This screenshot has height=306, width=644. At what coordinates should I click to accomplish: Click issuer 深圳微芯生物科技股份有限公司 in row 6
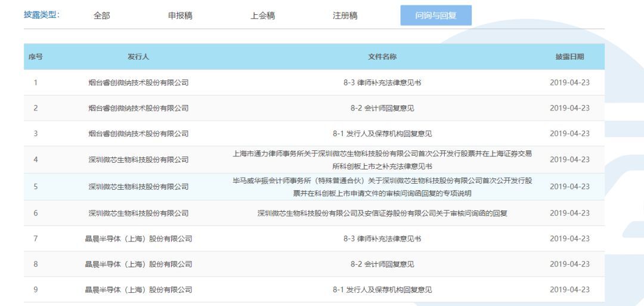(x=138, y=213)
